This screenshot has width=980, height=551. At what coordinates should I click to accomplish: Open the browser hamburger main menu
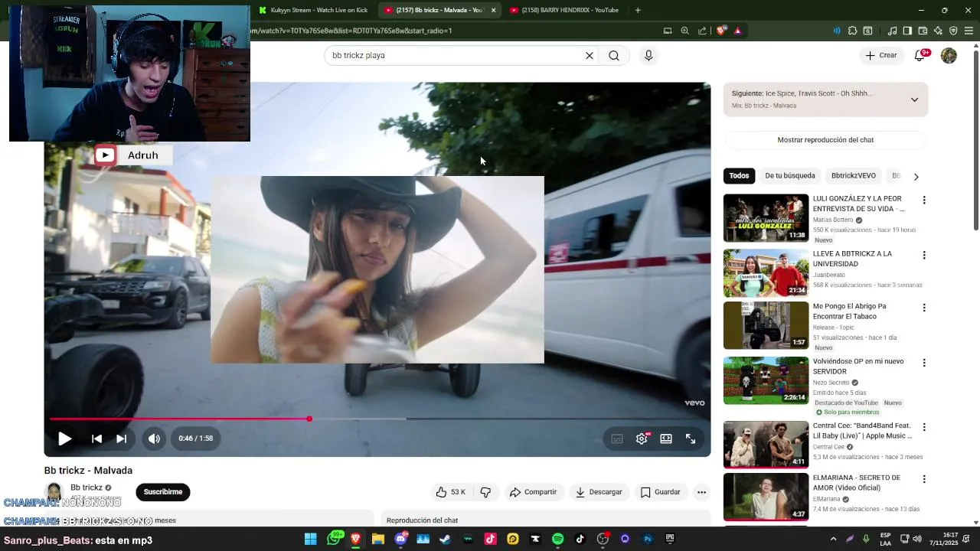969,31
